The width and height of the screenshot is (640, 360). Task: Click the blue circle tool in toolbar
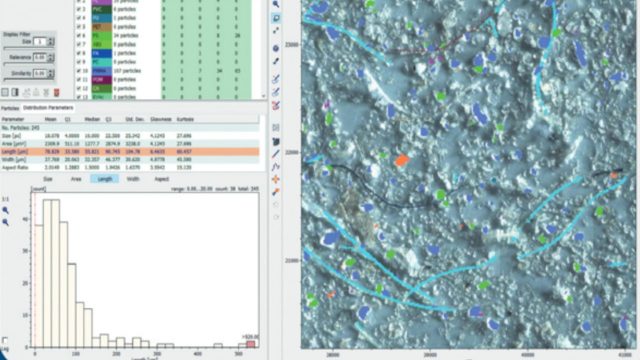coord(276,48)
